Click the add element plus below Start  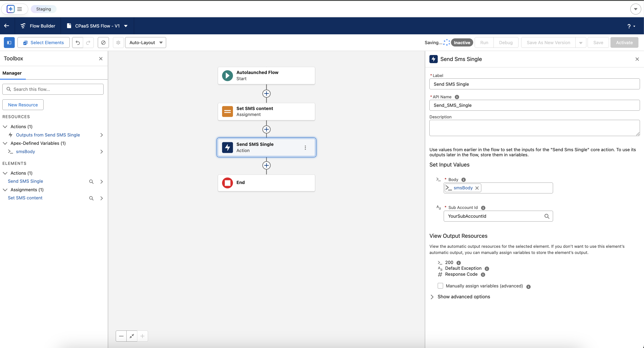(x=266, y=94)
